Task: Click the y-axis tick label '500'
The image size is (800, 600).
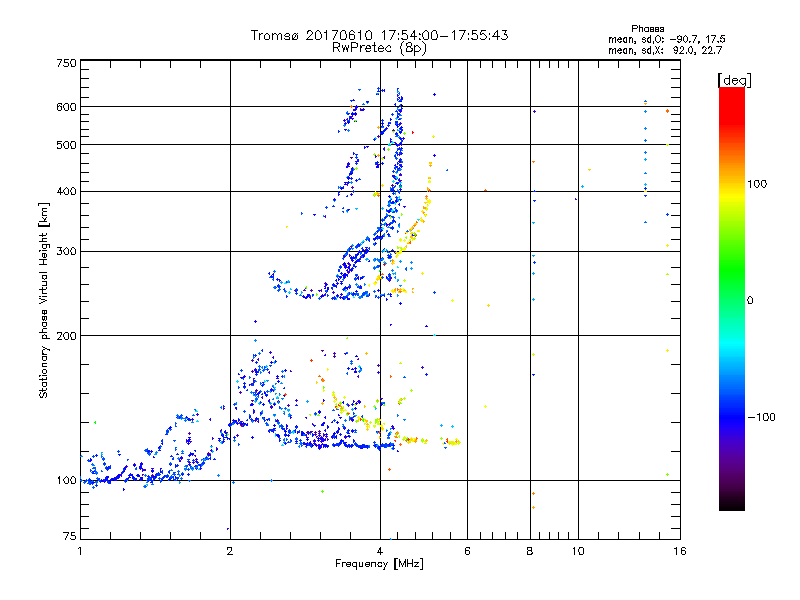Action: [66, 145]
